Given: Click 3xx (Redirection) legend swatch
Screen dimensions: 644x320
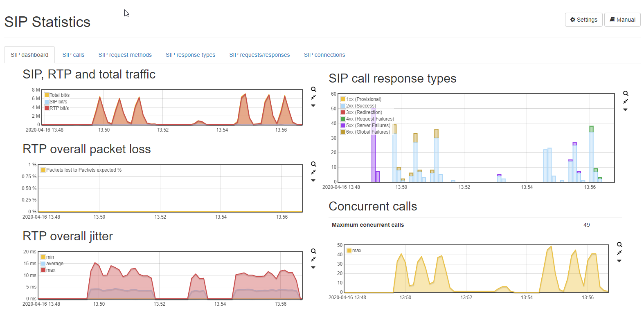Looking at the screenshot, I should [x=343, y=112].
